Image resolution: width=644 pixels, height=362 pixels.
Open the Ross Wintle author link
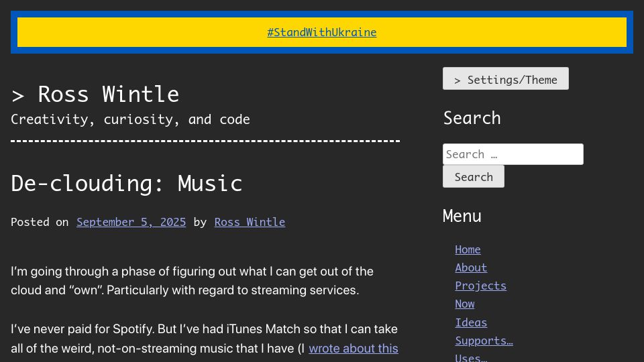click(250, 222)
